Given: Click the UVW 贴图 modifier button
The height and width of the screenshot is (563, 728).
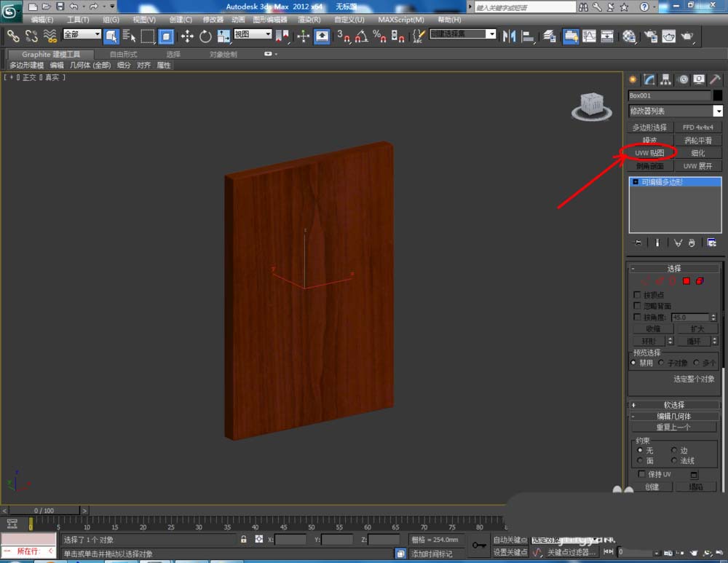Looking at the screenshot, I should pos(649,153).
